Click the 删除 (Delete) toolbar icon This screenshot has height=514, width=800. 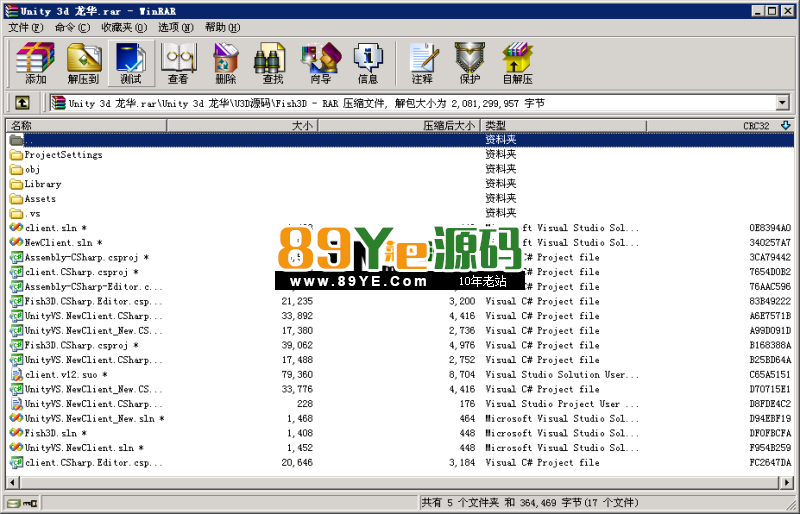[x=226, y=63]
